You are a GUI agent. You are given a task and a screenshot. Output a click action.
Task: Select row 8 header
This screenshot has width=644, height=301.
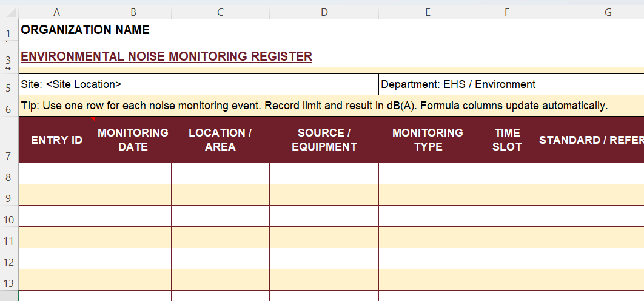[x=8, y=177]
